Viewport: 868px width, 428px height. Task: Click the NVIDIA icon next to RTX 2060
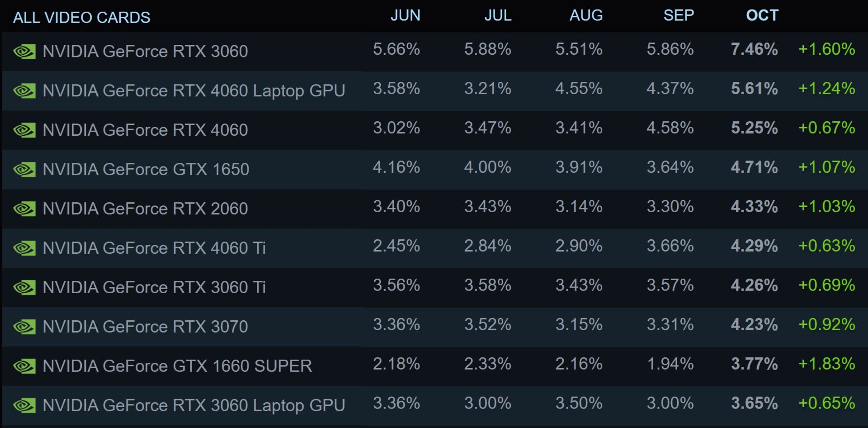(24, 209)
